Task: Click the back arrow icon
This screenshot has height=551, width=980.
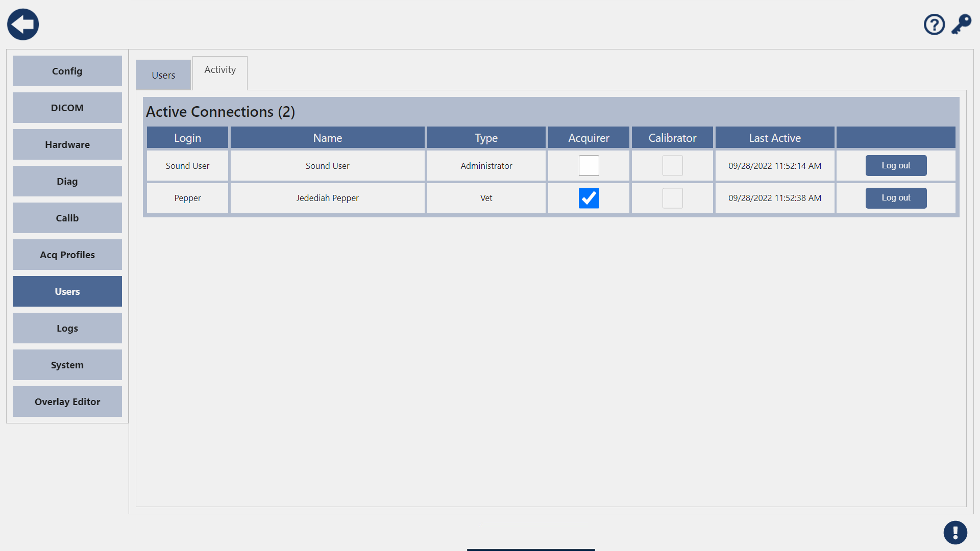Action: pyautogui.click(x=23, y=24)
